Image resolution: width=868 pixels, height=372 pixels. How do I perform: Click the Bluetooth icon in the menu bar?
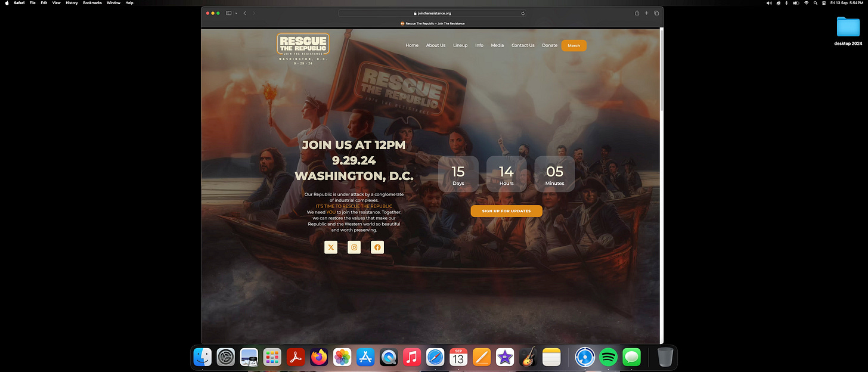pos(786,3)
